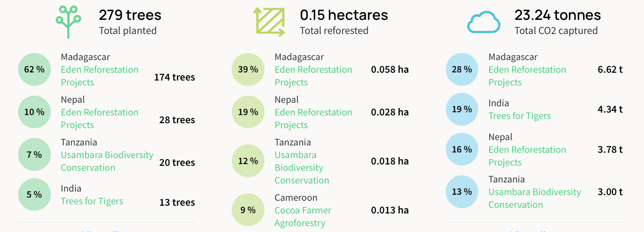The height and width of the screenshot is (232, 644).
Task: Click the 39 % circle for Madagascar hectares
Action: 248,69
